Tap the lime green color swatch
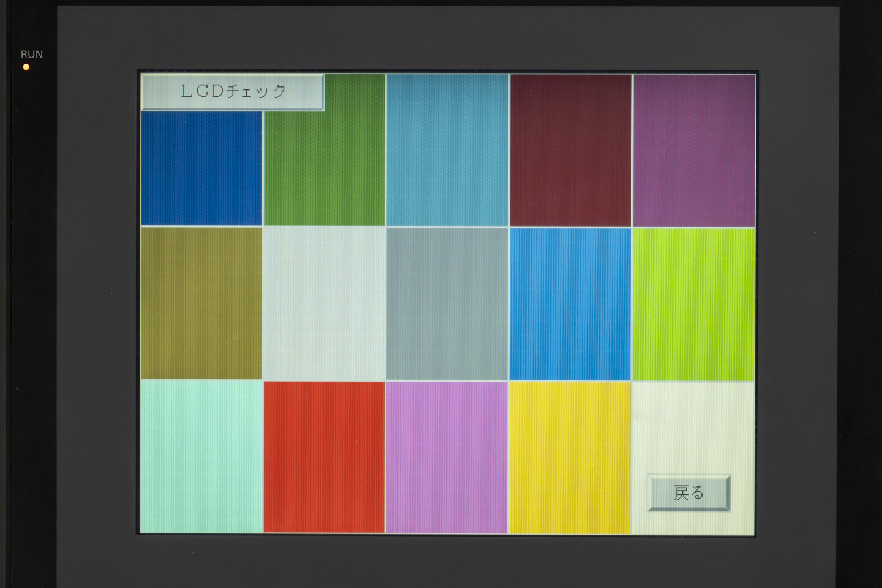 point(693,303)
